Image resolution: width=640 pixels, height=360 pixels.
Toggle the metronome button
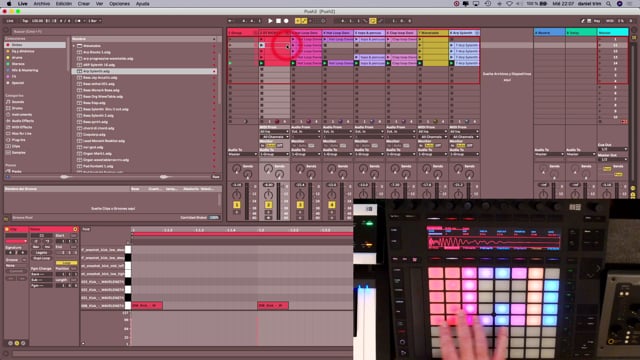coord(78,20)
